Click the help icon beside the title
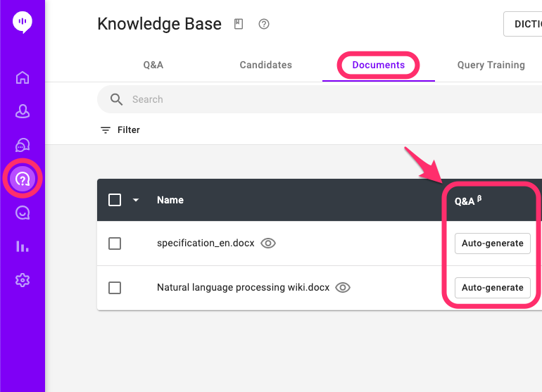 pos(264,25)
